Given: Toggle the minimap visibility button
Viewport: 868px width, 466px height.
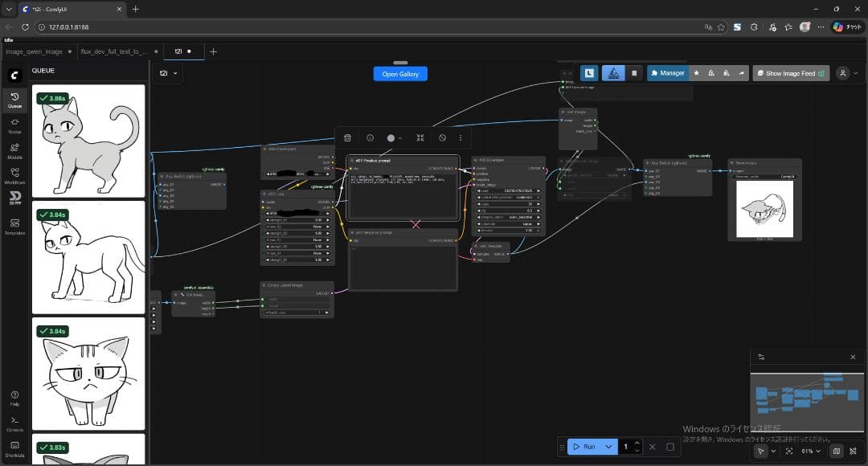Looking at the screenshot, I should tap(837, 452).
